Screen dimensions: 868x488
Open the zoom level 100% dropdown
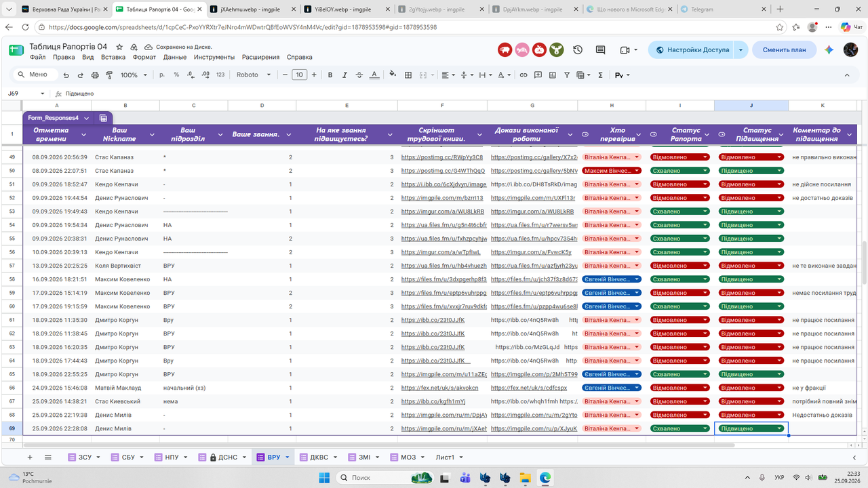point(134,75)
